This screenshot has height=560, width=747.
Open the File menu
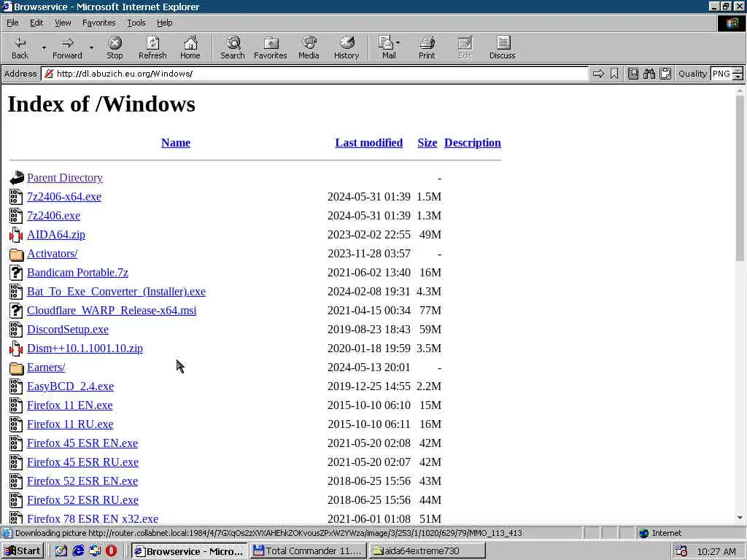[x=12, y=23]
